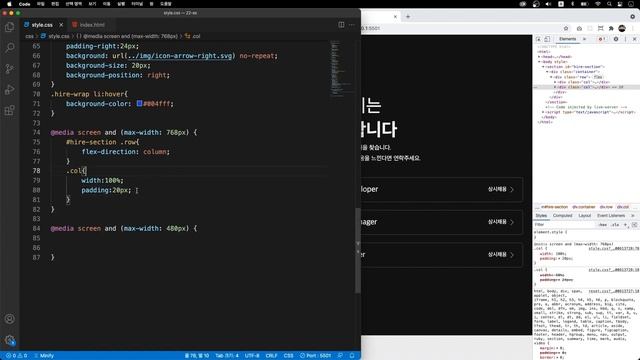The width and height of the screenshot is (640, 360).
Task: Open More Actions ellipsis in editor toolbar
Action: coord(352,24)
